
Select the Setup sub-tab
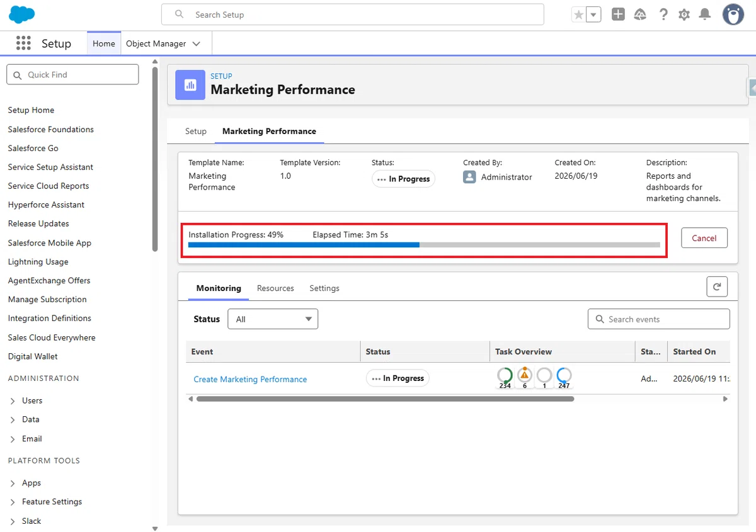[x=196, y=131]
